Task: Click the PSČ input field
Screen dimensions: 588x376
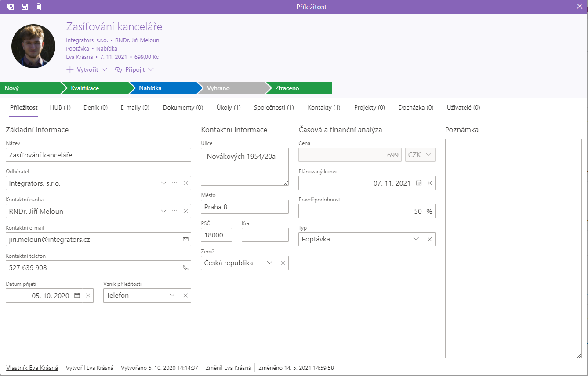Action: coord(216,235)
